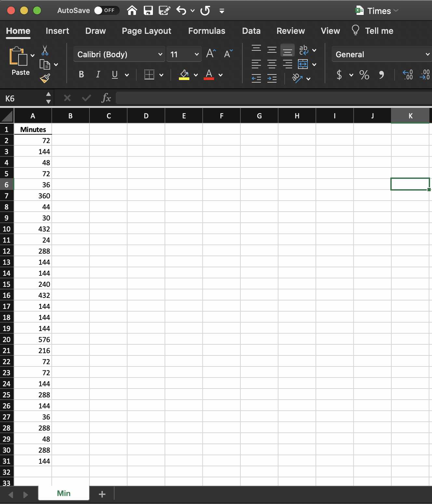Select row 7 header
This screenshot has width=432, height=504.
pyautogui.click(x=7, y=196)
